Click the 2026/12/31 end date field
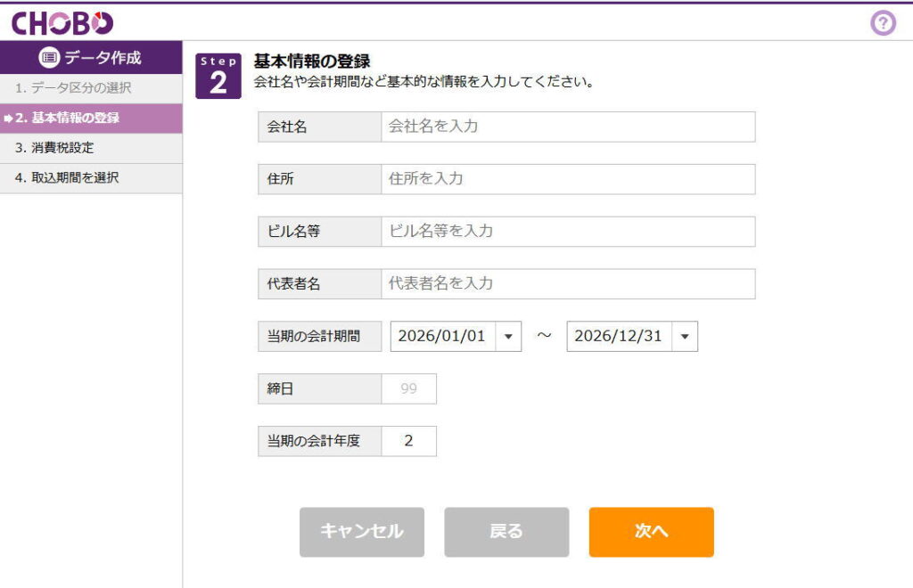The height and width of the screenshot is (588, 913). (619, 337)
